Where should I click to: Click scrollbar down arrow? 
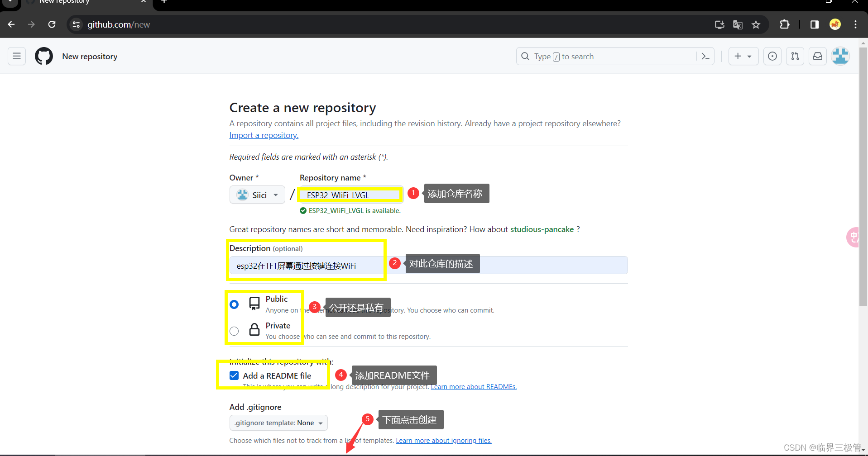[x=863, y=450]
